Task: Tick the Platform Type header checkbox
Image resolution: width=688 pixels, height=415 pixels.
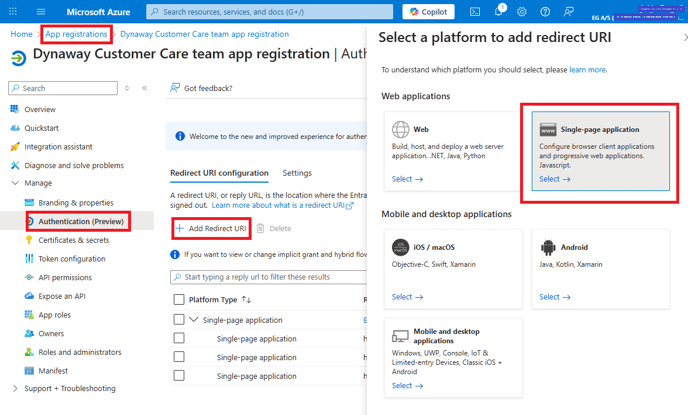Action: [x=179, y=299]
